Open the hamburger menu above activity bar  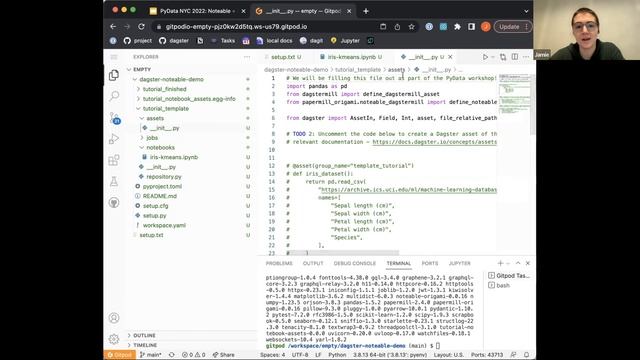coord(114,57)
